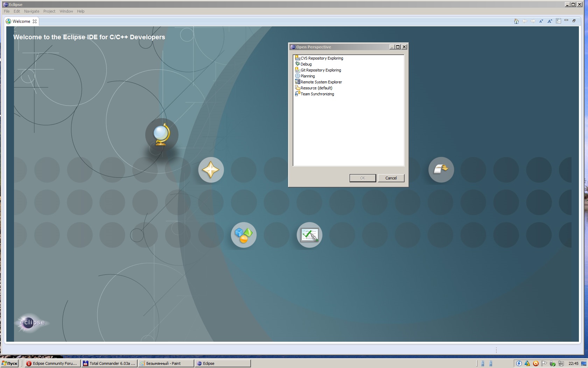Click the orange circular tray icon

click(536, 363)
